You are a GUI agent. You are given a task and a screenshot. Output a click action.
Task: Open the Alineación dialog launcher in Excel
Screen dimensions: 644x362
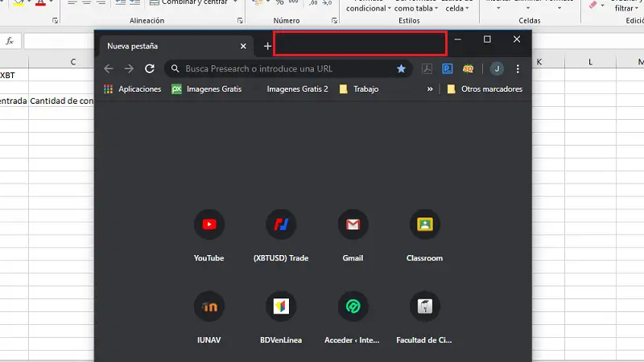(240, 21)
